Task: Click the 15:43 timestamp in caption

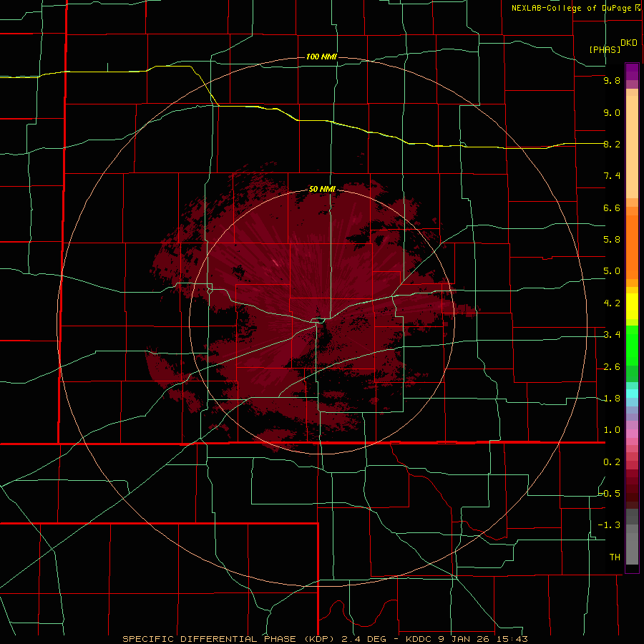Action: (512, 639)
